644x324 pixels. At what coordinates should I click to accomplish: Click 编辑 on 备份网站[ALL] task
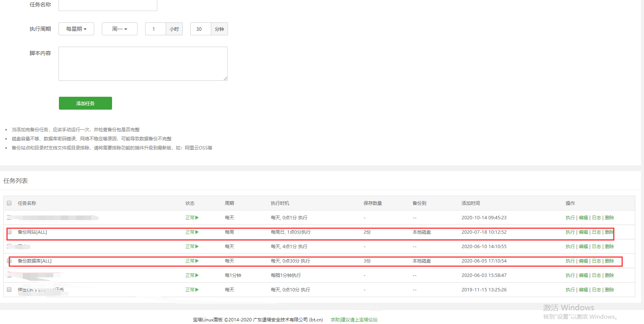coord(583,232)
